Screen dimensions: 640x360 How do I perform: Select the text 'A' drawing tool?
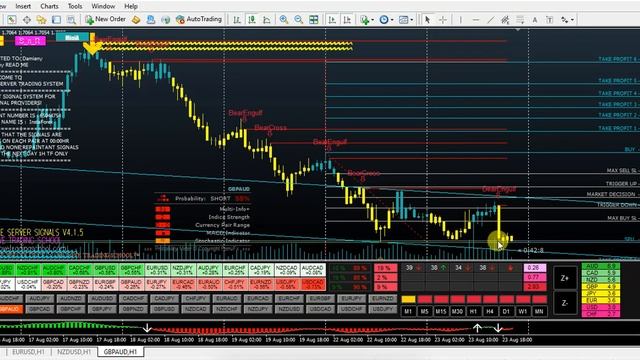535,20
